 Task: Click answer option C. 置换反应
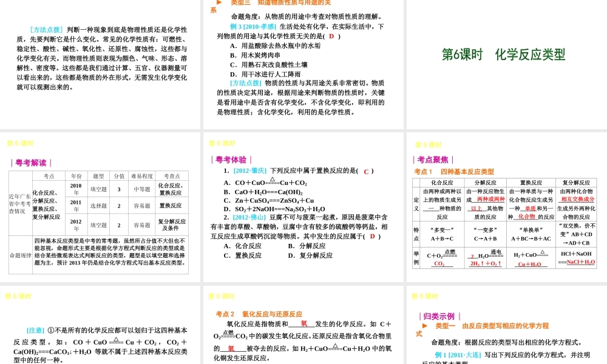242,255
